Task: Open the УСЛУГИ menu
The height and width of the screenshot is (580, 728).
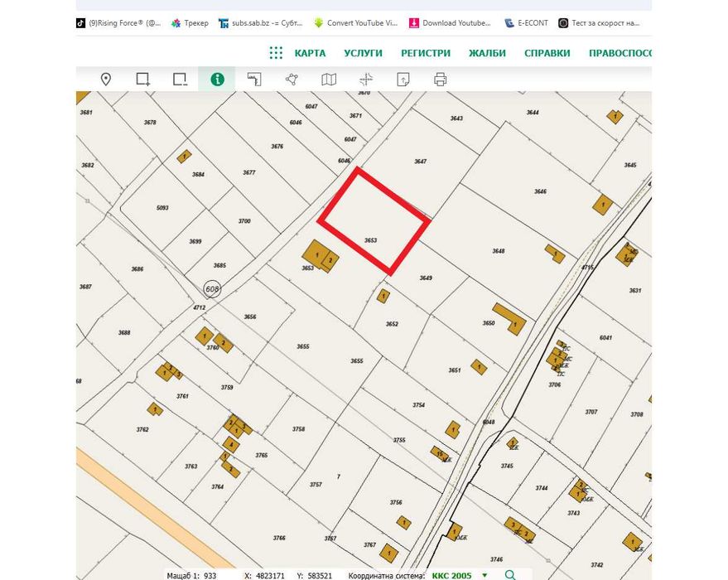Action: pos(363,53)
